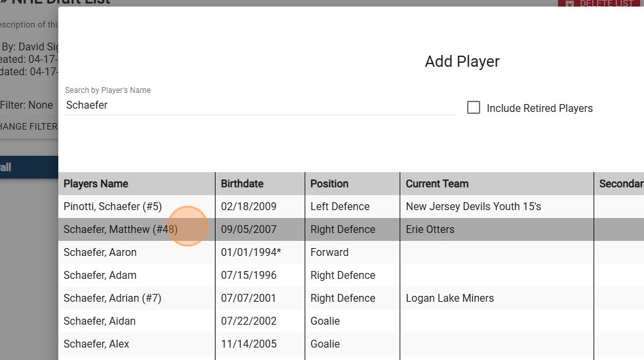Select Schaefer, Alex goalie row

(x=96, y=344)
